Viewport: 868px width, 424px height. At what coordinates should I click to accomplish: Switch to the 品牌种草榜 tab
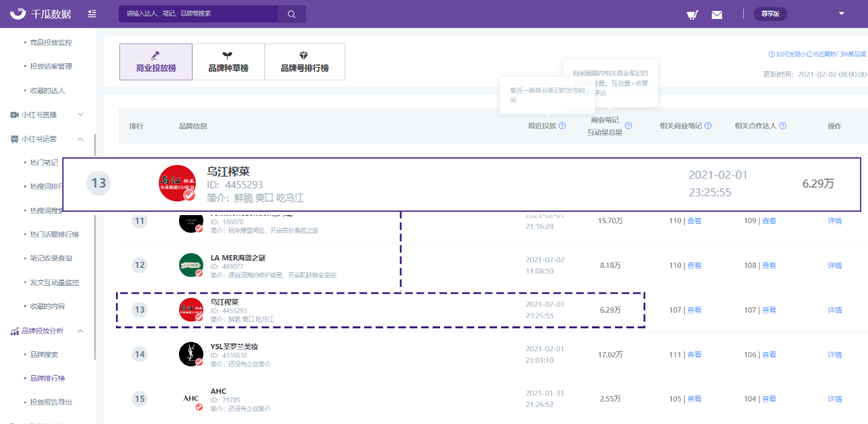tap(229, 62)
